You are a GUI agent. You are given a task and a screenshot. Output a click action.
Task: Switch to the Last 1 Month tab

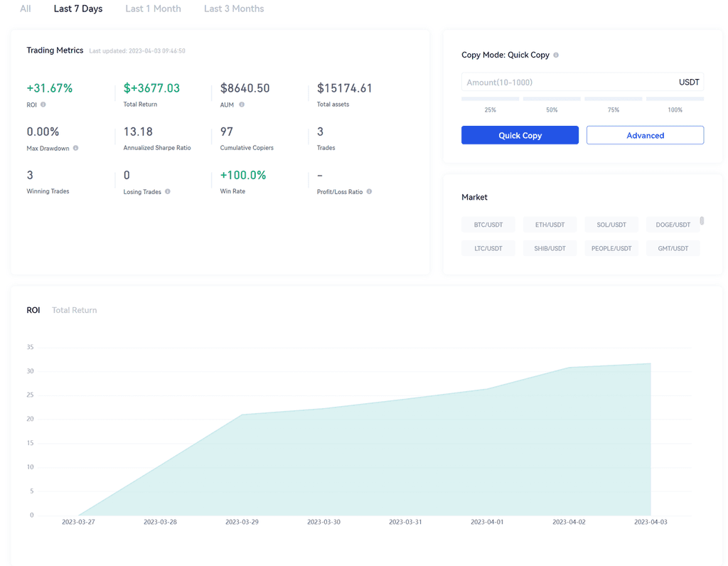[153, 9]
